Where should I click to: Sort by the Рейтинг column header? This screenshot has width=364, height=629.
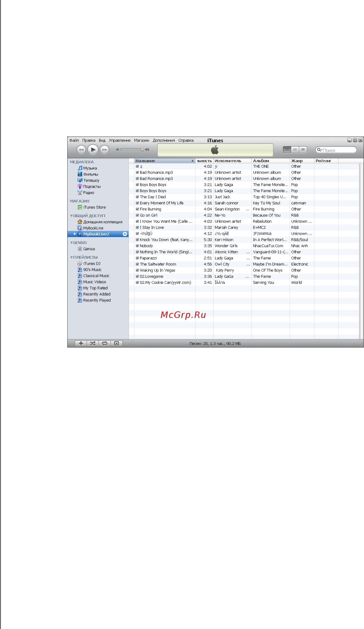point(326,161)
